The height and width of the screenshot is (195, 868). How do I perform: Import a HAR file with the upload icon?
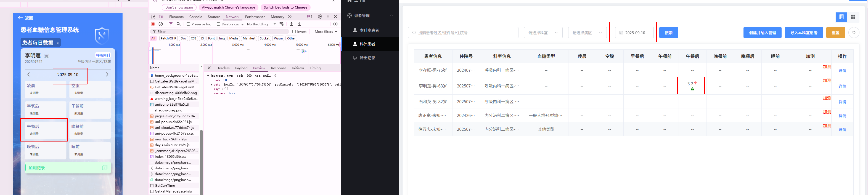click(x=292, y=24)
